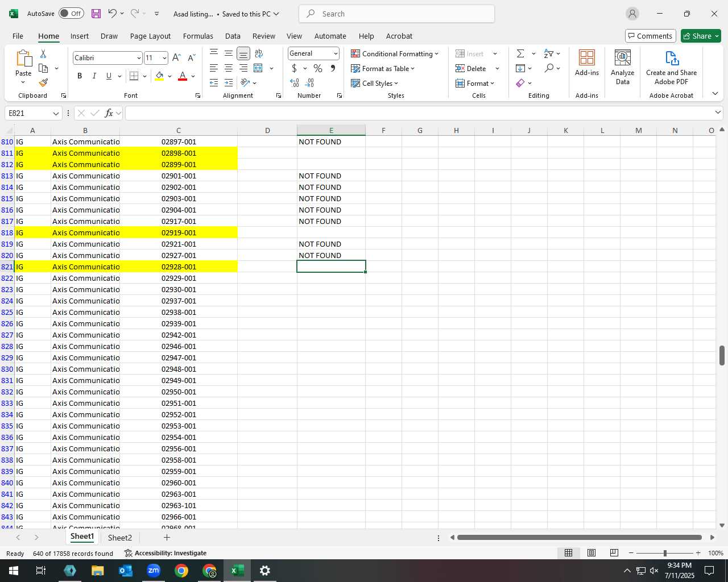Apply the cell borders button
Viewport: 728px width, 582px height.
pos(134,76)
